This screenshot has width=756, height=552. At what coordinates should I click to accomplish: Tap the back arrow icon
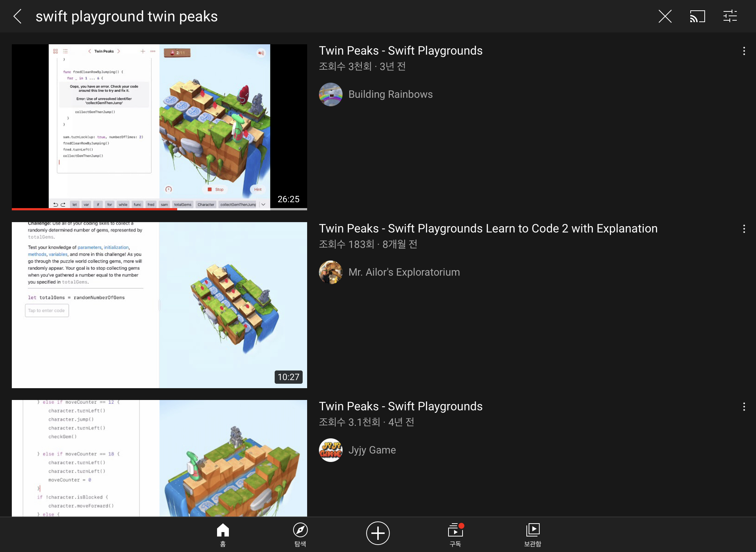(17, 16)
